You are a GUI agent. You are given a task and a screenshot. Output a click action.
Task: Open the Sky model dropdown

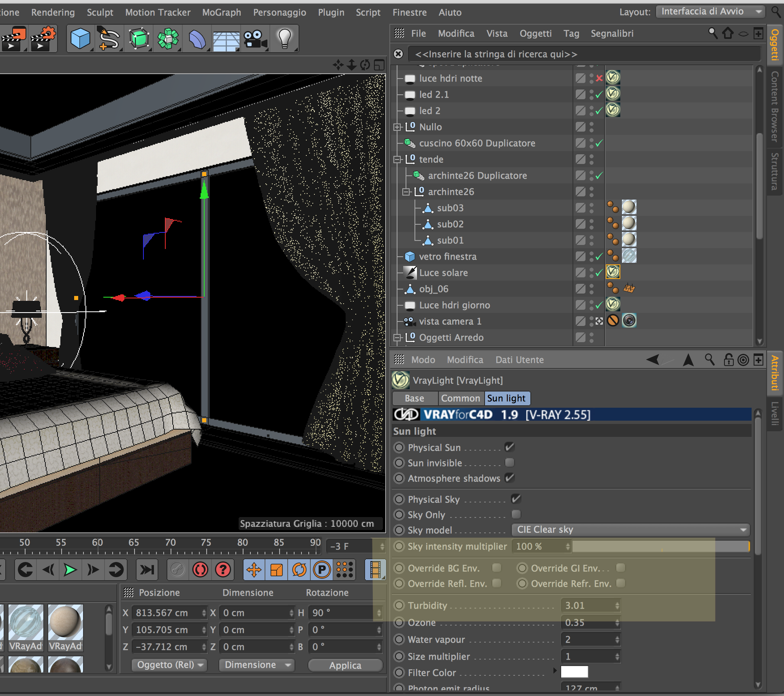coord(630,530)
